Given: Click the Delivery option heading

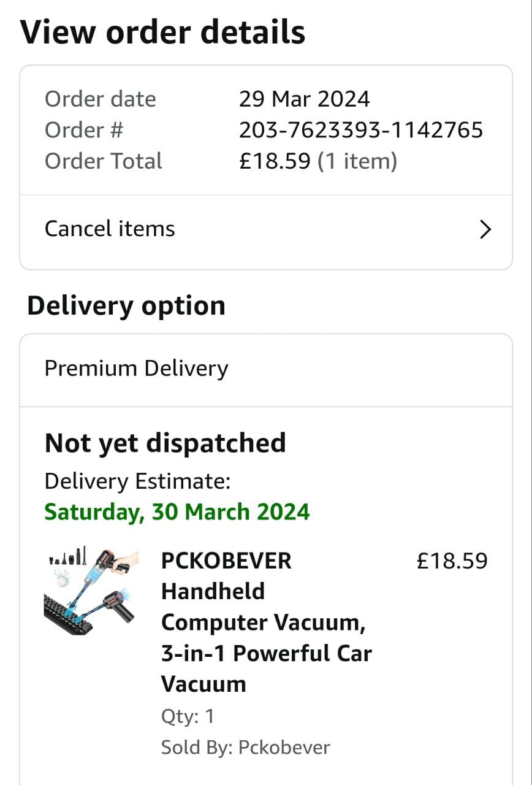Looking at the screenshot, I should [126, 305].
